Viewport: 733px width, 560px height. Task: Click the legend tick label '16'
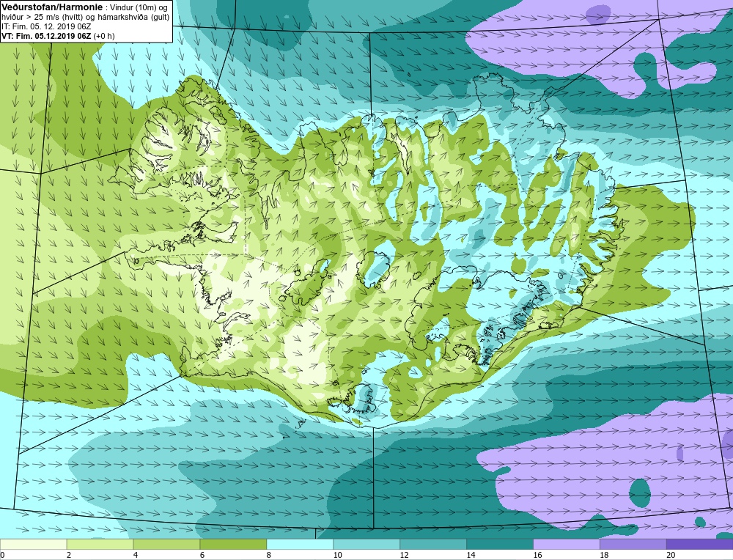[537, 555]
